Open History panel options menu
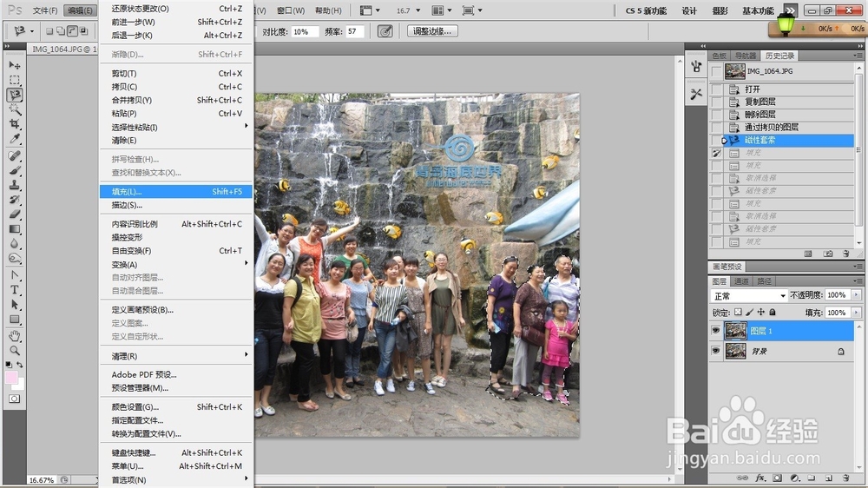 click(857, 56)
